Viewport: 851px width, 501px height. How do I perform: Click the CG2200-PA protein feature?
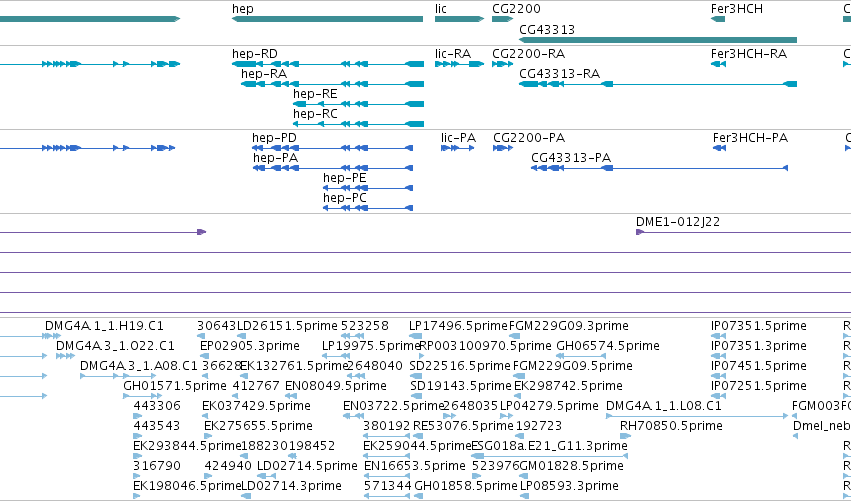tap(503, 148)
